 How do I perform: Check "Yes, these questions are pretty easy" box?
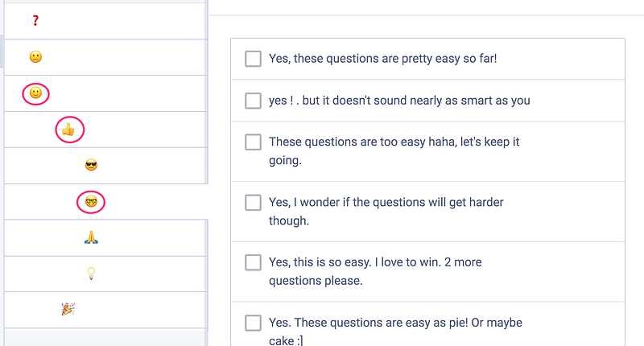(253, 59)
